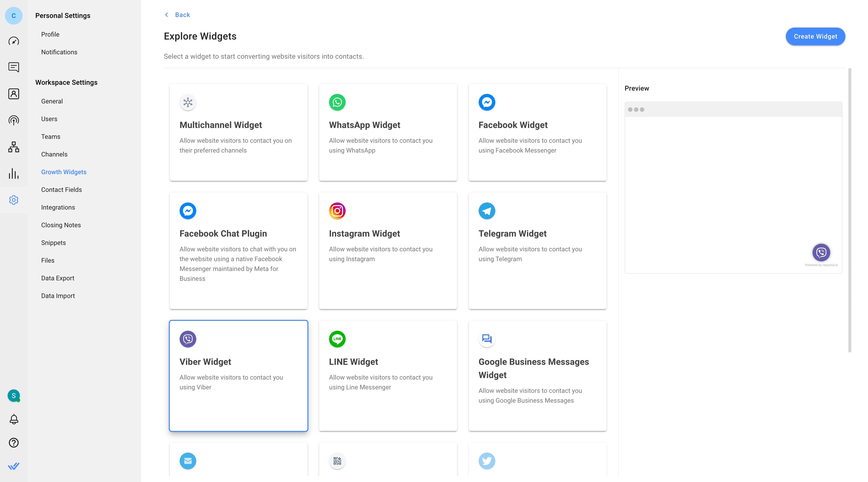Click the Create Widget button
This screenshot has height=482, width=868.
click(815, 36)
